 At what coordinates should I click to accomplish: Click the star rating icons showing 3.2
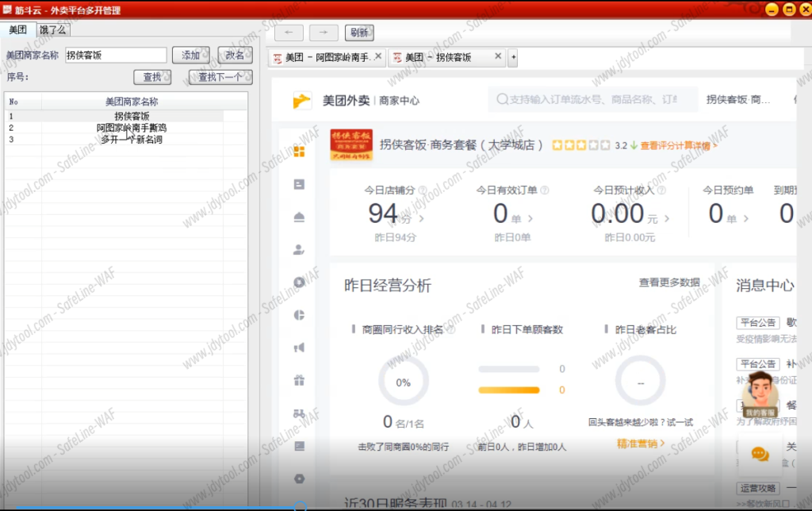pos(581,146)
